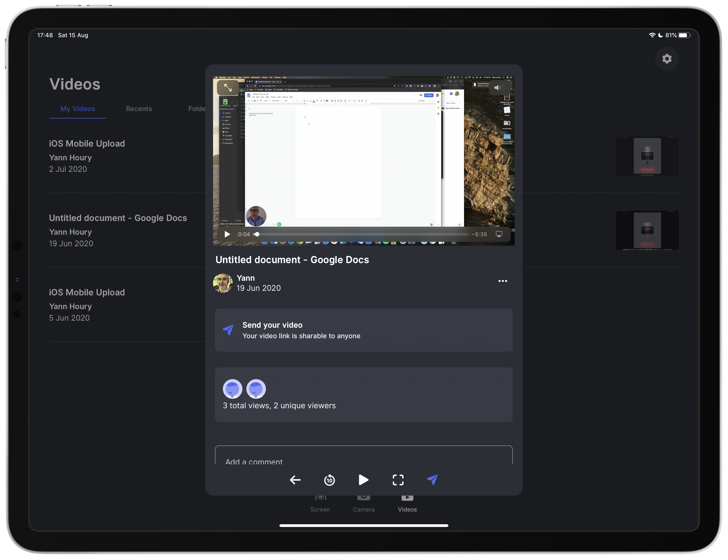This screenshot has width=728, height=560.
Task: Open Untitled document - Google Docs list item
Action: (x=127, y=230)
